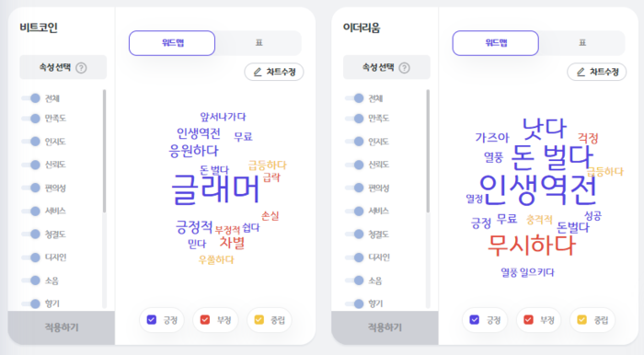Image resolution: width=644 pixels, height=355 pixels.
Task: Click 비트코인 attribute list scrollbar
Action: pyautogui.click(x=104, y=151)
